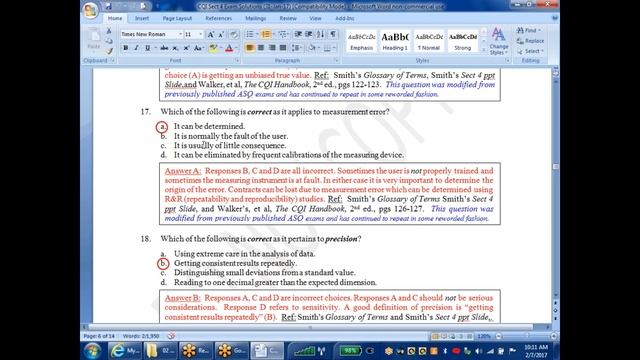Click the Replace button
640x360 pixels.
click(530, 41)
